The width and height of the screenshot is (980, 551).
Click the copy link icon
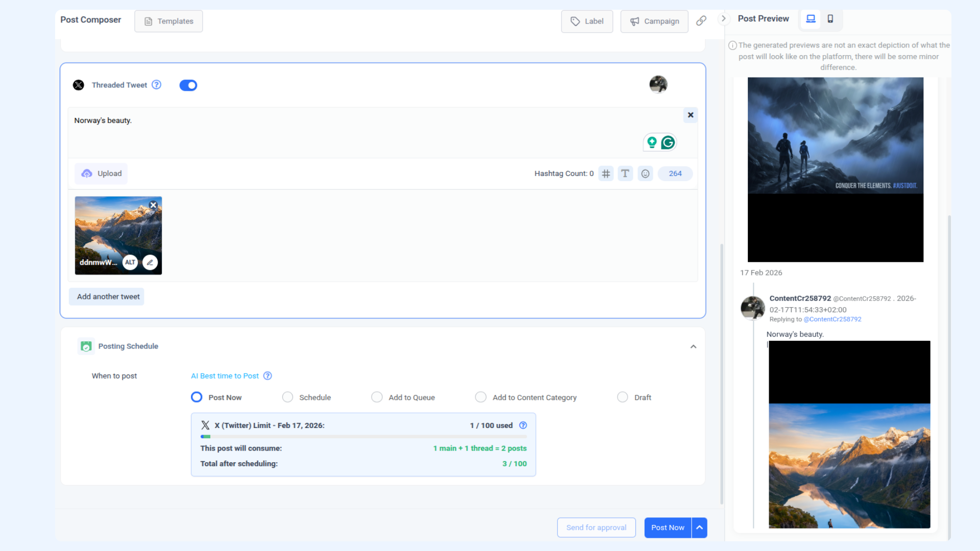(701, 21)
